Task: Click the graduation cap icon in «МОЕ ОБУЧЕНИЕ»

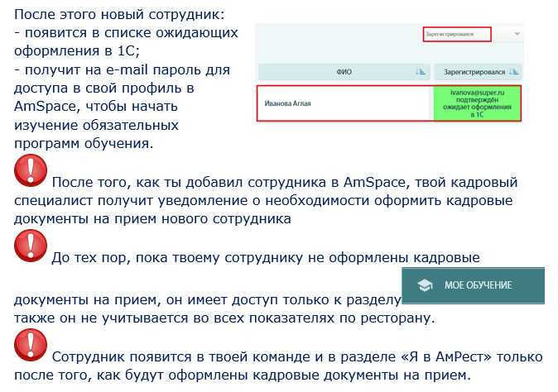Action: [425, 285]
